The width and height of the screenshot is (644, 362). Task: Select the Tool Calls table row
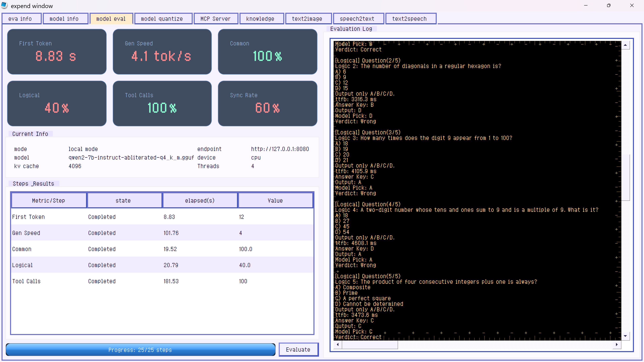coord(162,281)
